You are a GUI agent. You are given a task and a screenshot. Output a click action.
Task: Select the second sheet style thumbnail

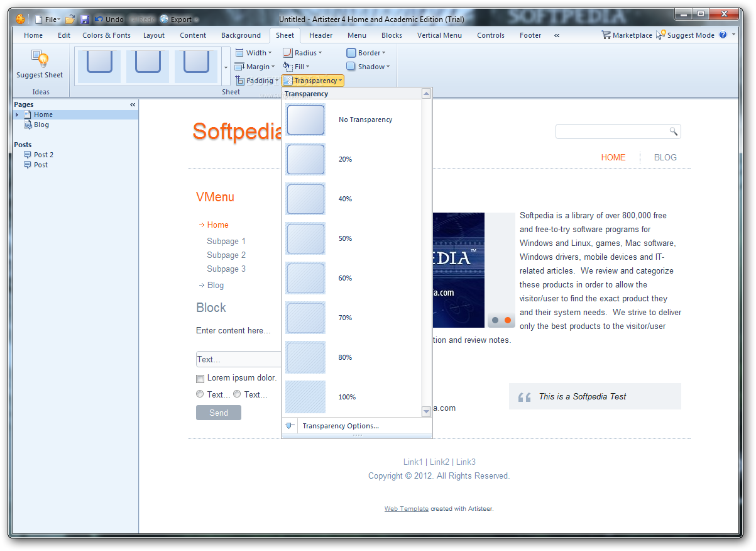(x=148, y=66)
